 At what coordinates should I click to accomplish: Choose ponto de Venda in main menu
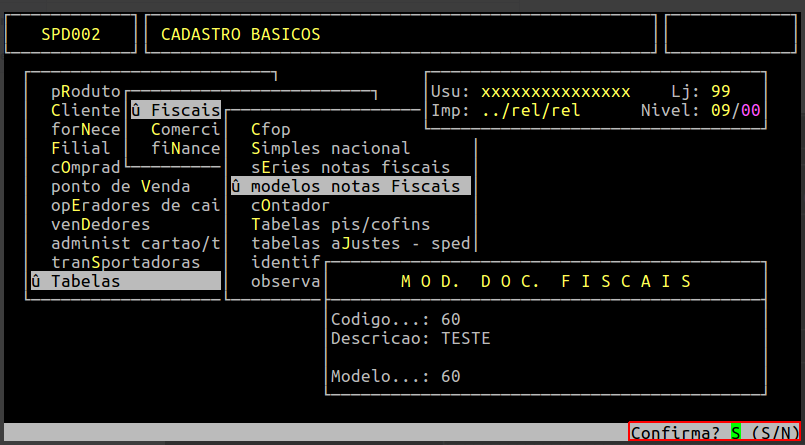tap(121, 186)
